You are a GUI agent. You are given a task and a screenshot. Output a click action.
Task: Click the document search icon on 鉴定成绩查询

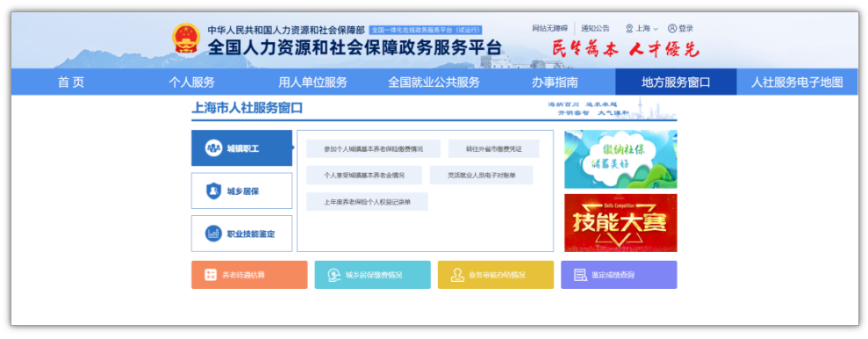click(580, 275)
